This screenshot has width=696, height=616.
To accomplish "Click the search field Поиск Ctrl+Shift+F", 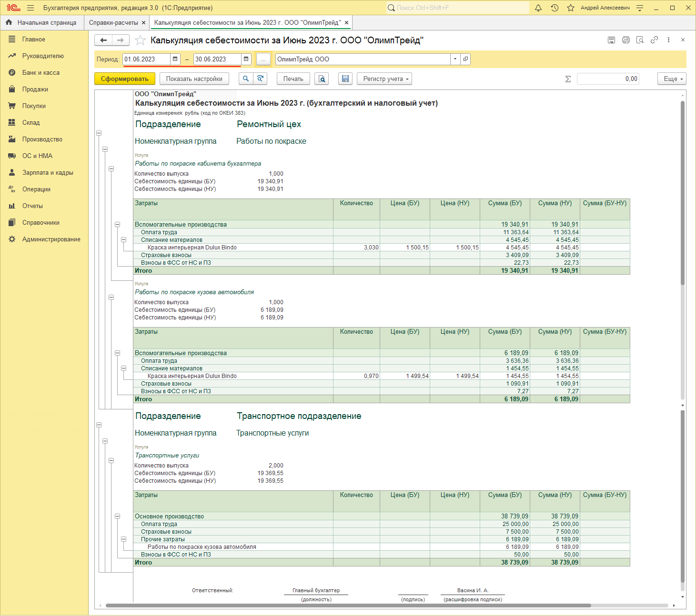I will tap(457, 8).
